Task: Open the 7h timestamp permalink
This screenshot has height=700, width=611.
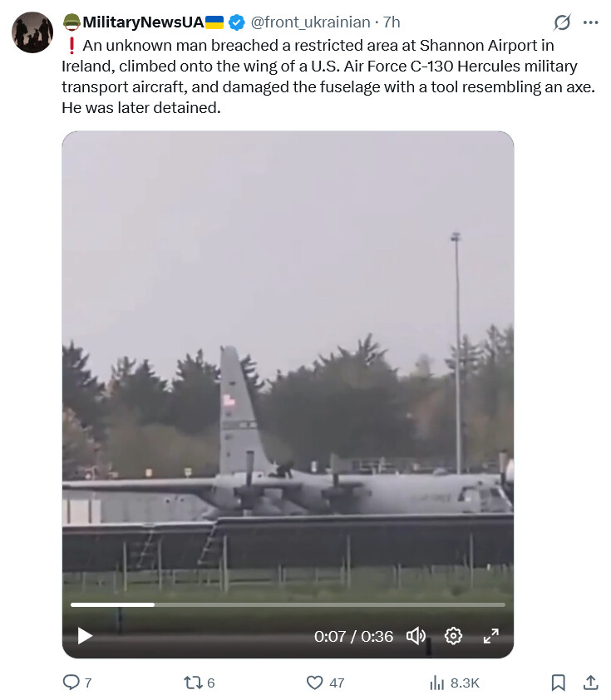Action: point(392,22)
